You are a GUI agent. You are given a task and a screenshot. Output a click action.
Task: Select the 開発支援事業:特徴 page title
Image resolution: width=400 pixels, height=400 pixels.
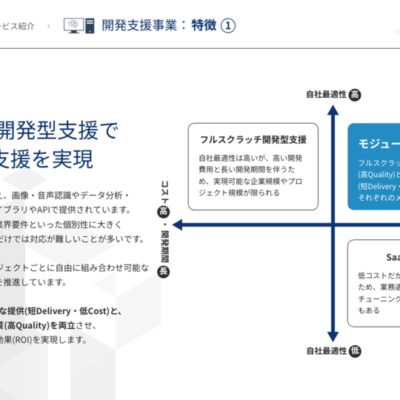point(159,25)
